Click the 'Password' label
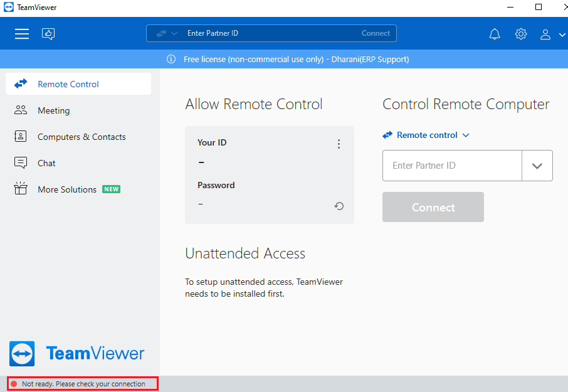Viewport: 568px width, 392px height. 216,185
